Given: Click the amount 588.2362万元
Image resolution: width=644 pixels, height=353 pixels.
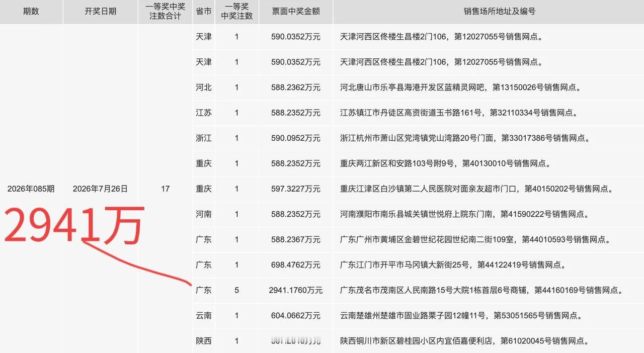Looking at the screenshot, I should [295, 87].
